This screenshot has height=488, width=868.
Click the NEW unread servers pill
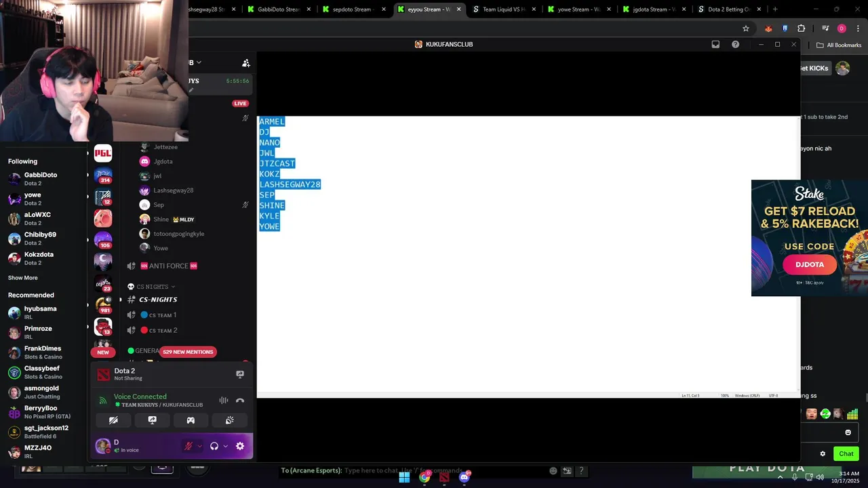click(103, 352)
